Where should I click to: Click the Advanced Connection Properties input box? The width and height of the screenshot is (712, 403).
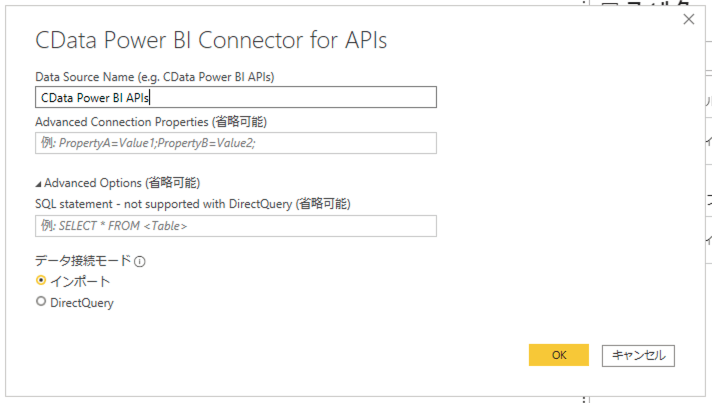(235, 142)
